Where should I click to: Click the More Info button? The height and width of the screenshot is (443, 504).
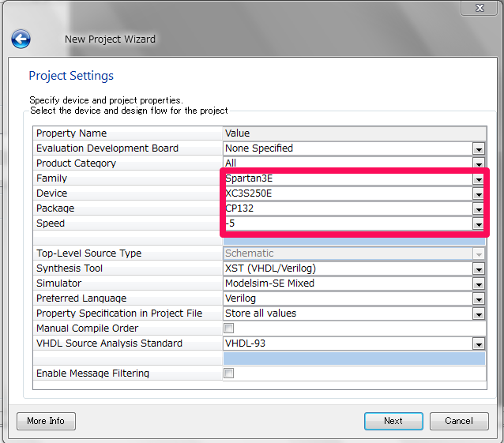(x=46, y=421)
